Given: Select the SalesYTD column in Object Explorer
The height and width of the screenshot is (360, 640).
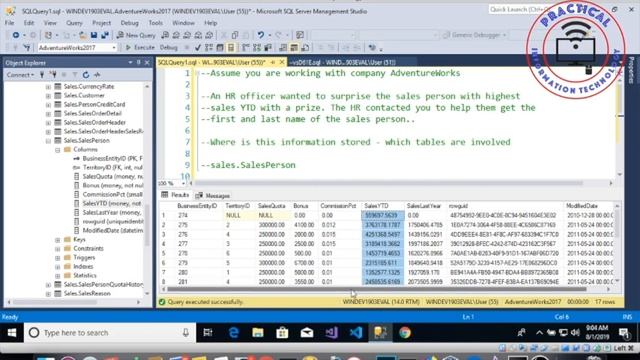Looking at the screenshot, I should (112, 203).
